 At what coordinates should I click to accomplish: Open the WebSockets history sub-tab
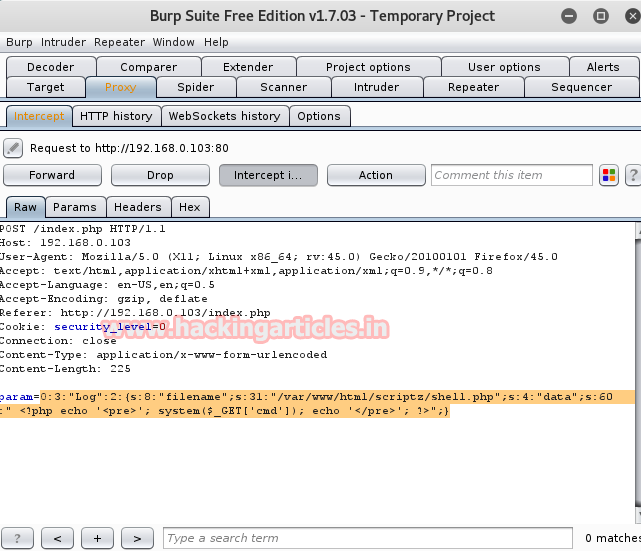225,116
